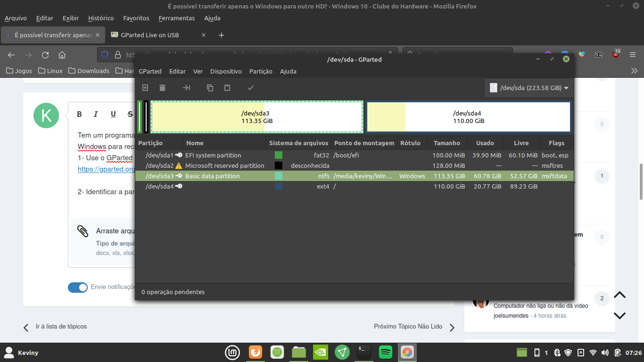Toggle the Envie notificações switch
Viewport: 644px width, 362px height.
coord(78,288)
